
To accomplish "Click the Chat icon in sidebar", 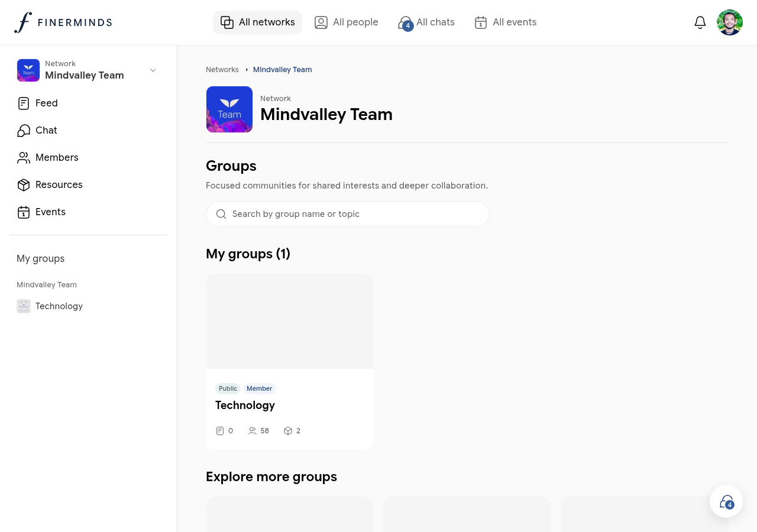I will pos(24,131).
